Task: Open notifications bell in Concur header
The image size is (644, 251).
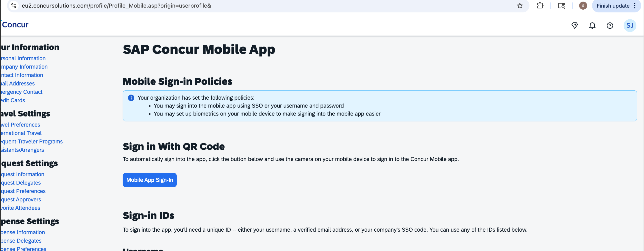Action: coord(592,26)
